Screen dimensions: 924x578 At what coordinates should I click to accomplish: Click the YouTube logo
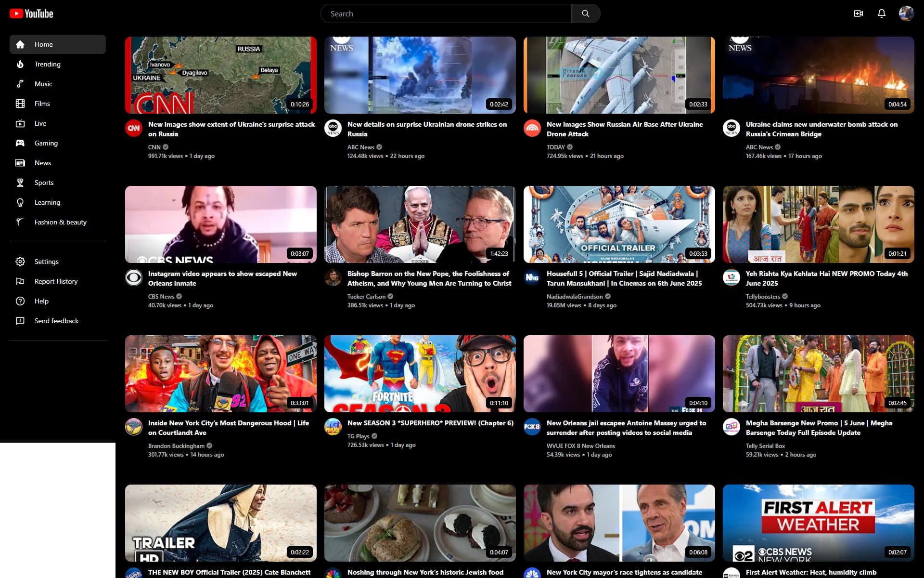click(31, 13)
